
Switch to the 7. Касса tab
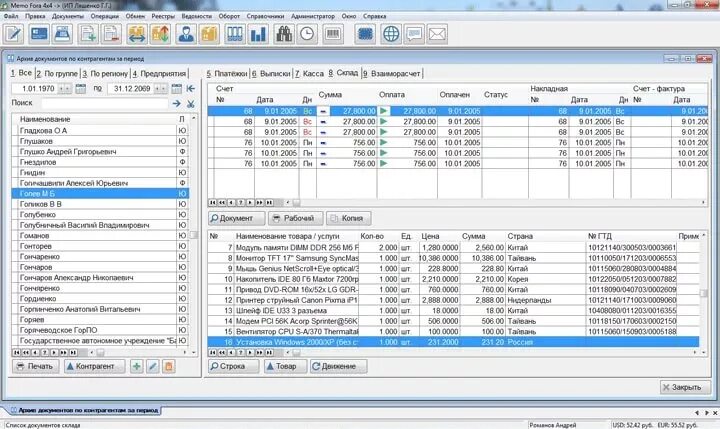coord(309,73)
